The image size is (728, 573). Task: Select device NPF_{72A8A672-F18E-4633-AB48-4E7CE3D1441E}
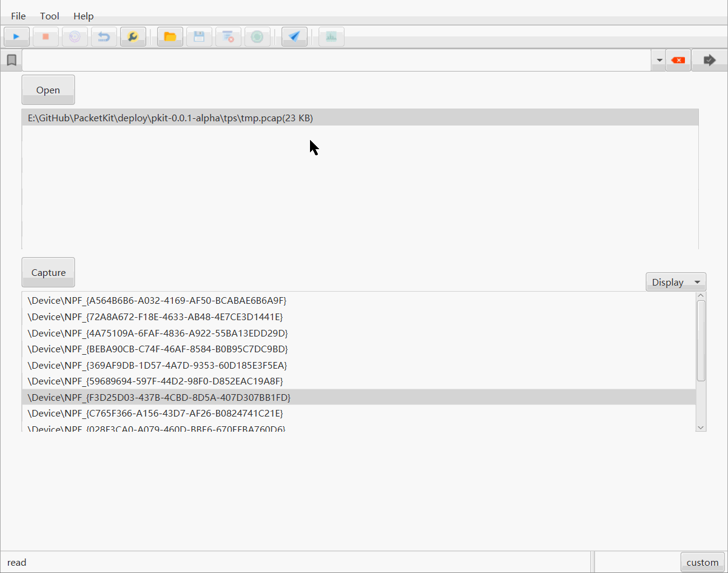pyautogui.click(x=359, y=317)
